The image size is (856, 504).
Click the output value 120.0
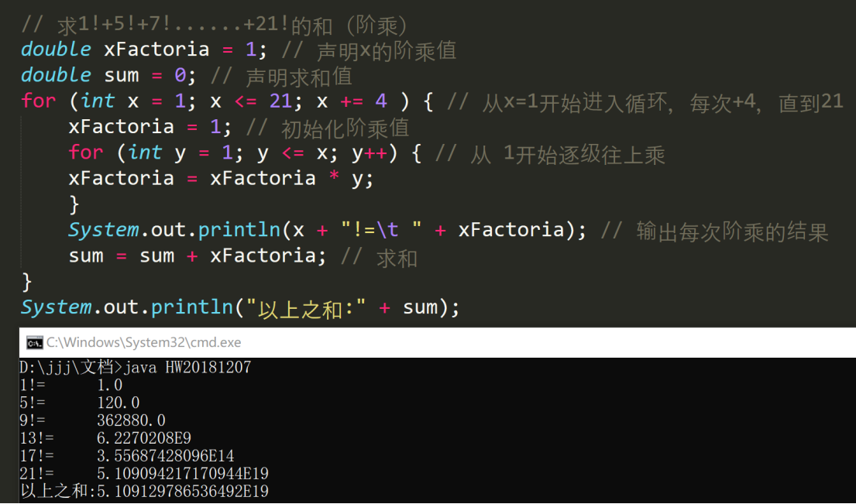click(x=119, y=402)
